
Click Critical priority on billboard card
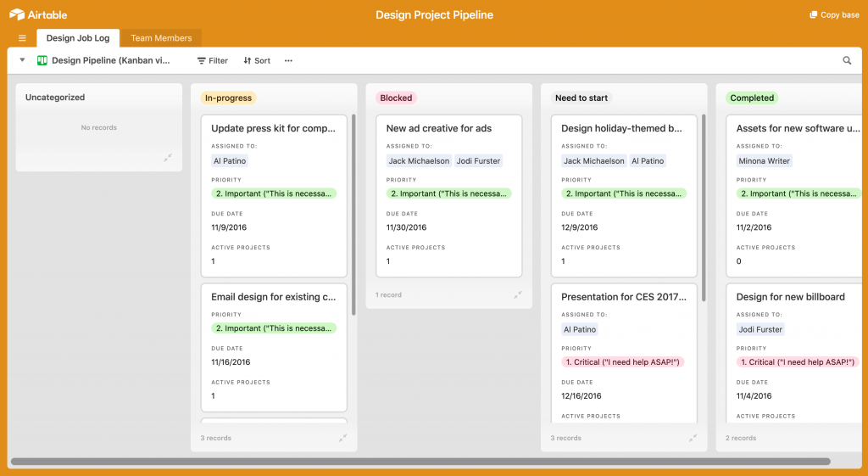798,361
